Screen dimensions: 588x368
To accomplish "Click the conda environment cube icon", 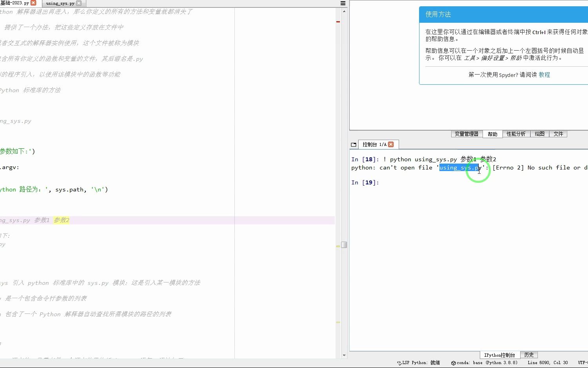I will tap(454, 363).
